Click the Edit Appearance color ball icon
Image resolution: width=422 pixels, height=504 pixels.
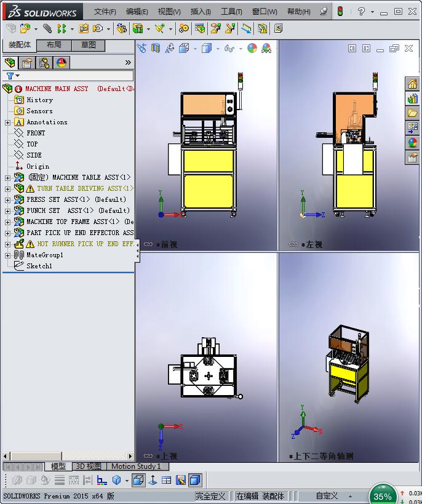252,49
